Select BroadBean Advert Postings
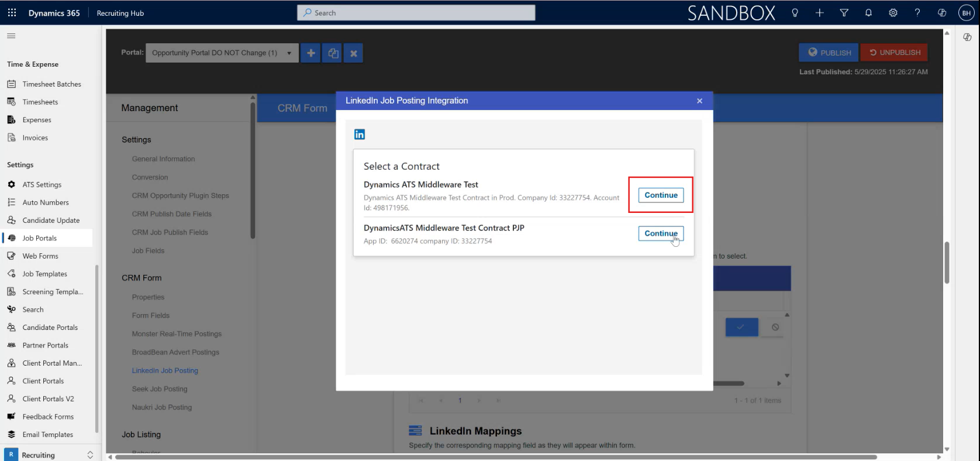 (x=175, y=352)
